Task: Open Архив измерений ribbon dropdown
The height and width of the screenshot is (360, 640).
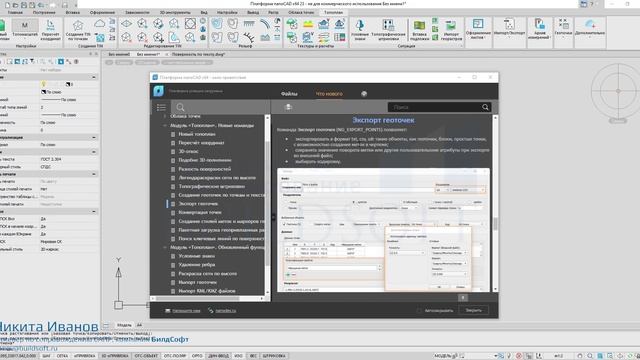Action: [539, 29]
